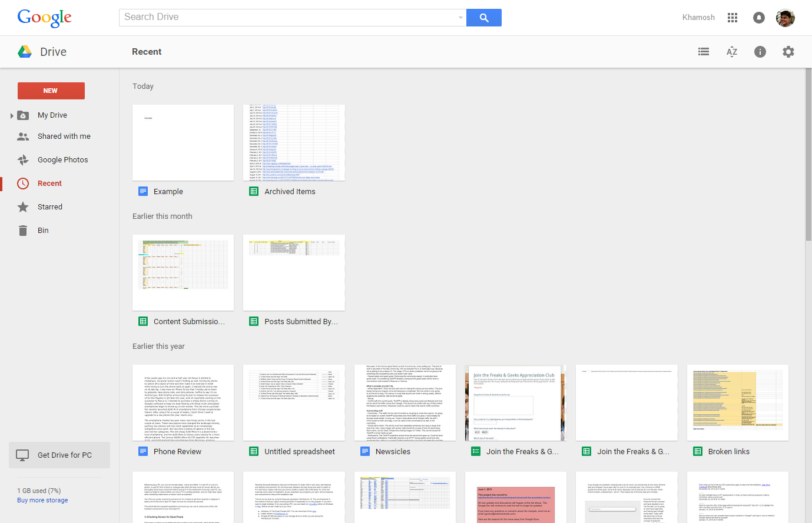This screenshot has width=812, height=523.
Task: Click the Sheets icon beside Archived Items
Action: tap(254, 191)
